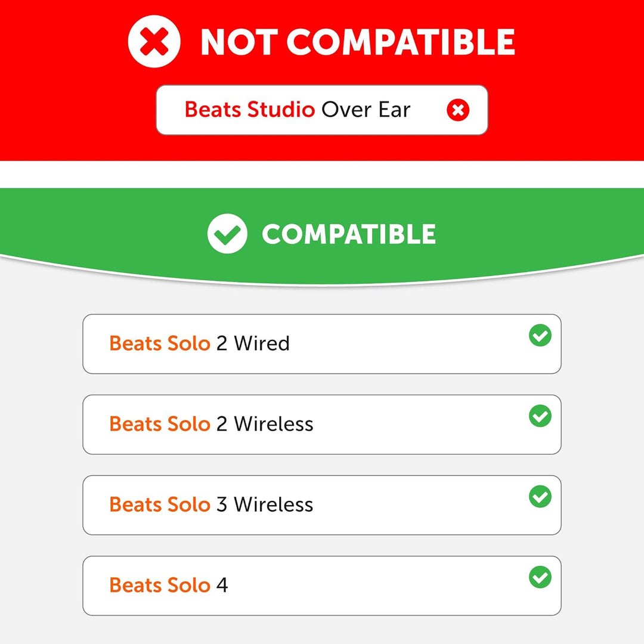Click the "Over Ear" text
644x644 pixels.
(x=366, y=110)
